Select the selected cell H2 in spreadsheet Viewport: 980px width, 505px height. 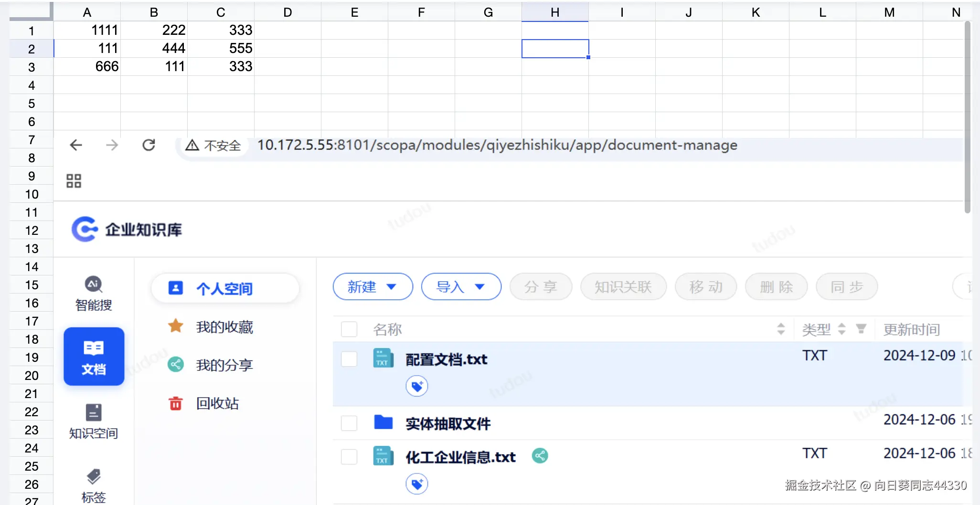555,49
